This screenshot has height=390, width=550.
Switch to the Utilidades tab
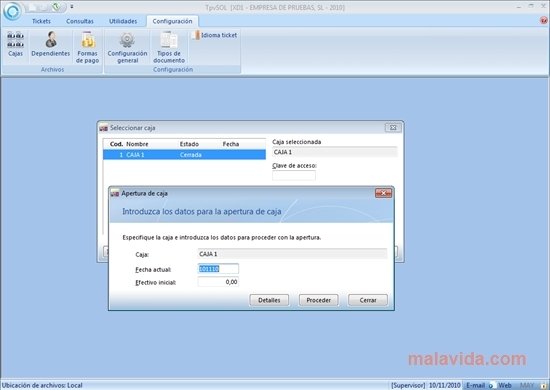pyautogui.click(x=123, y=21)
